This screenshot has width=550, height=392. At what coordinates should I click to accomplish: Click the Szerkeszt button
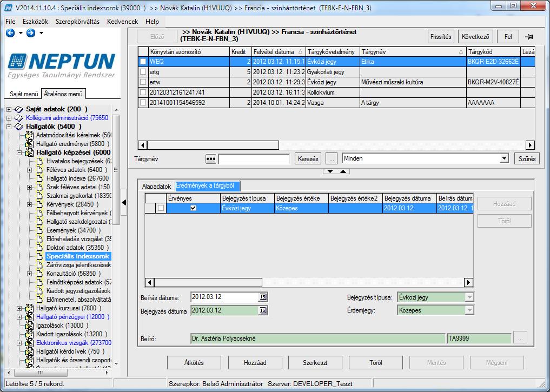coord(315,363)
